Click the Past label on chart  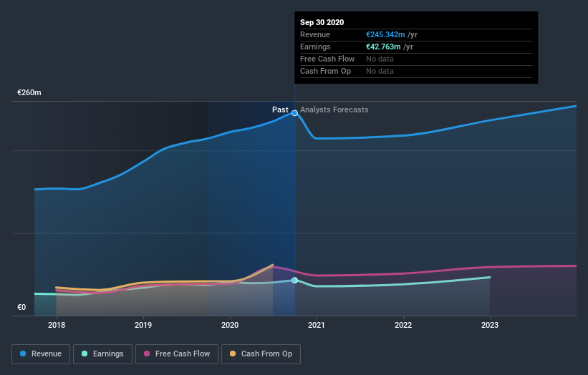(280, 109)
